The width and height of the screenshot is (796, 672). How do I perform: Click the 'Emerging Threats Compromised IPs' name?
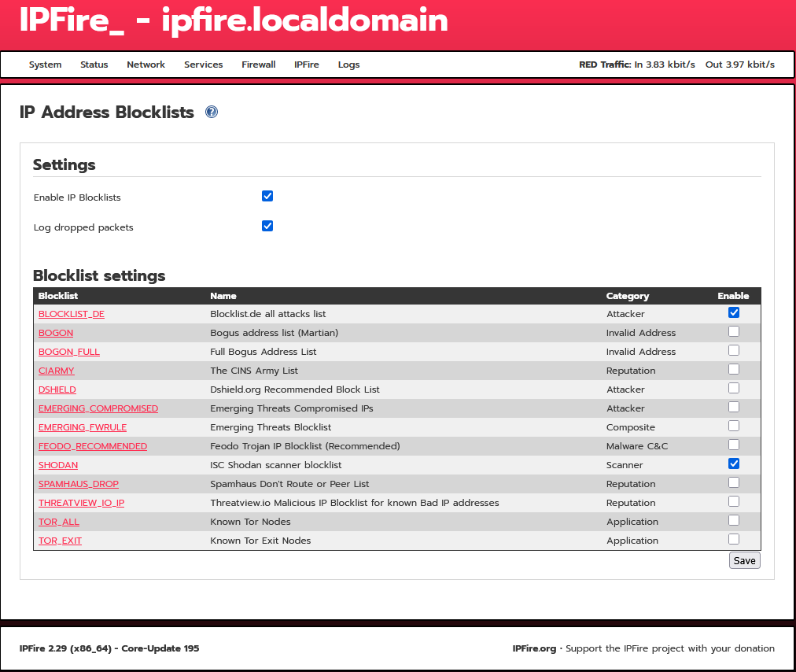coord(291,408)
